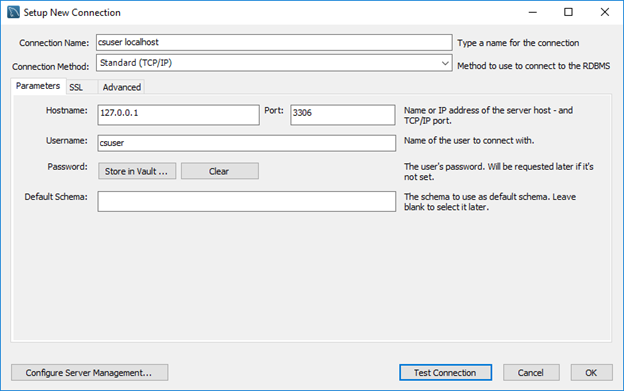Close the Setup New Connection window
This screenshot has width=624, height=391.
pos(604,12)
